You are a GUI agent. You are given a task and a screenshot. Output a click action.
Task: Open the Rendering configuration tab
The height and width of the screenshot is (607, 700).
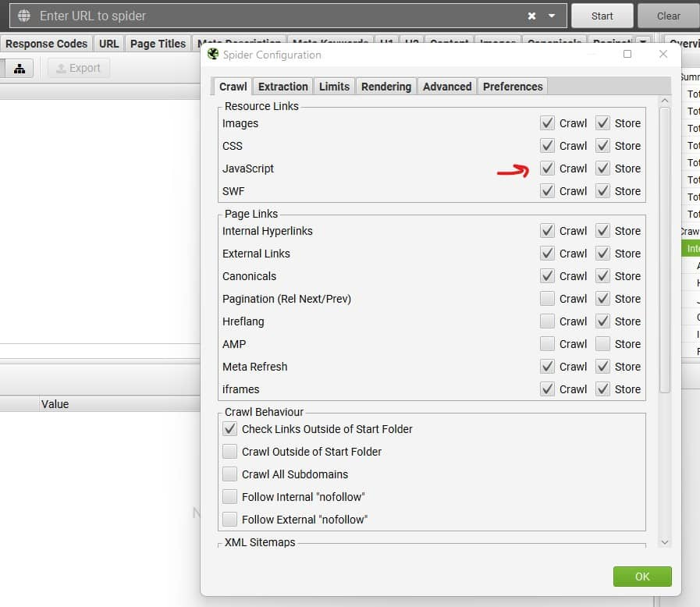[x=386, y=87]
